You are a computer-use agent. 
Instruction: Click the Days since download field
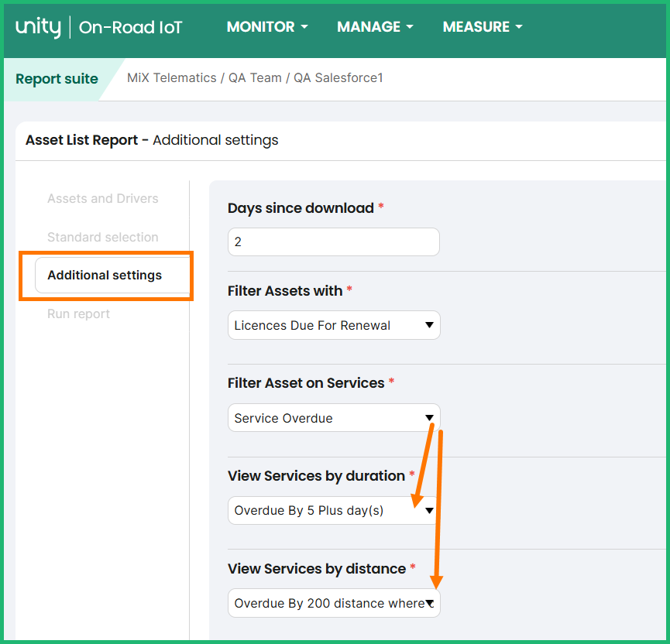tap(334, 241)
